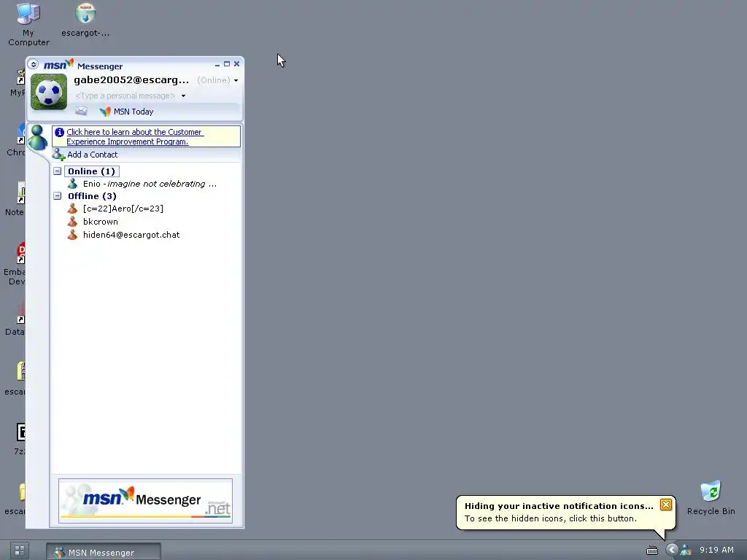Click the personal message field
This screenshot has width=747, height=560.
125,96
